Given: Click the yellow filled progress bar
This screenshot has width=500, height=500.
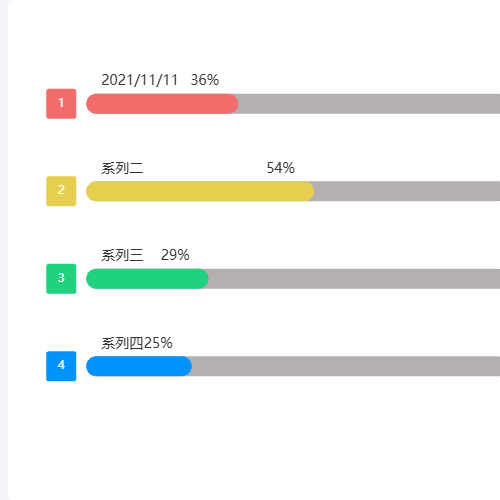Looking at the screenshot, I should (x=200, y=191).
